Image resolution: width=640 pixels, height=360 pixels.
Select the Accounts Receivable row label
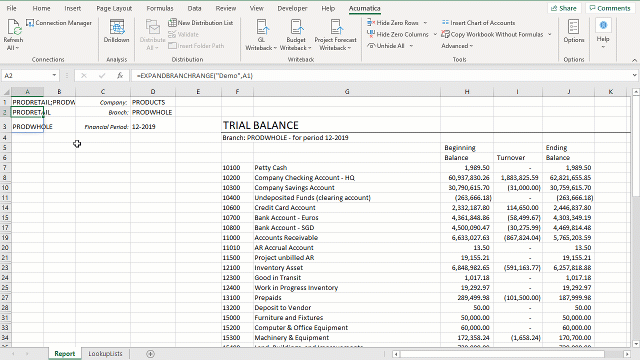pyautogui.click(x=347, y=238)
